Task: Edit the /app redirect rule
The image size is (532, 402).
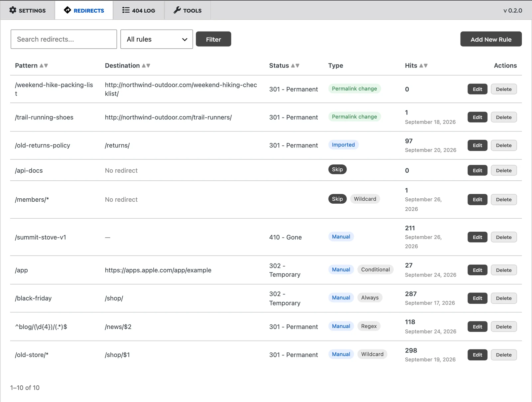Action: click(x=477, y=270)
